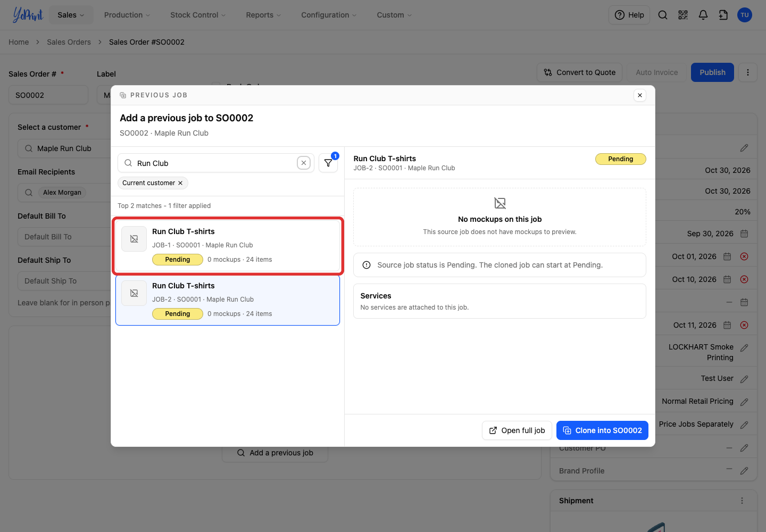Image resolution: width=766 pixels, height=532 pixels.
Task: Click the Help button
Action: tap(629, 15)
